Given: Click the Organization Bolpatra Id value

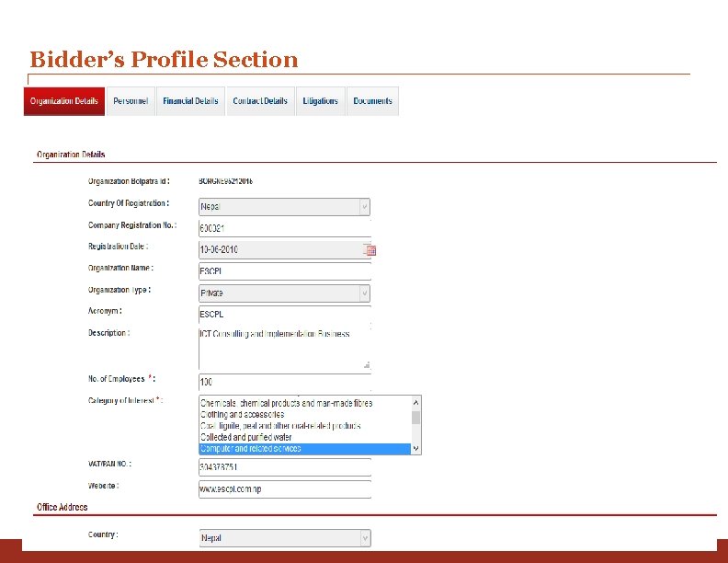Looking at the screenshot, I should point(225,181).
